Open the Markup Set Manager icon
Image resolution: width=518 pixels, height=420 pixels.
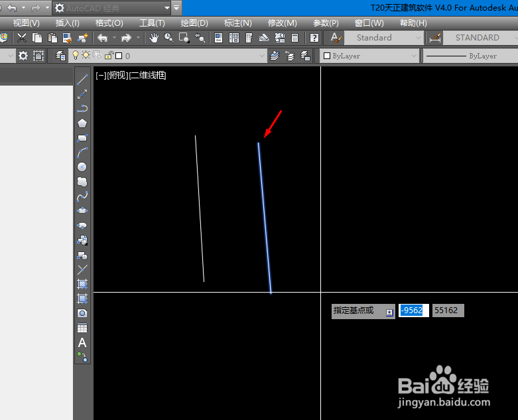280,38
